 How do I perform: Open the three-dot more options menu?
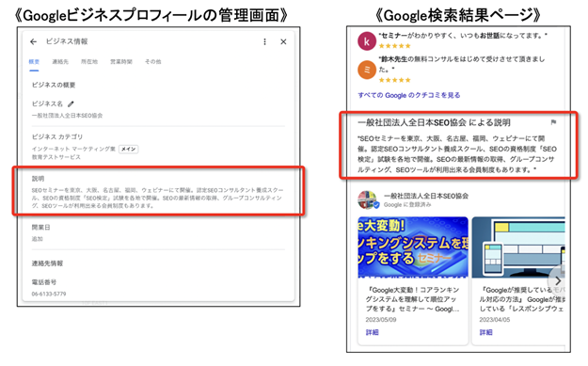coord(264,41)
